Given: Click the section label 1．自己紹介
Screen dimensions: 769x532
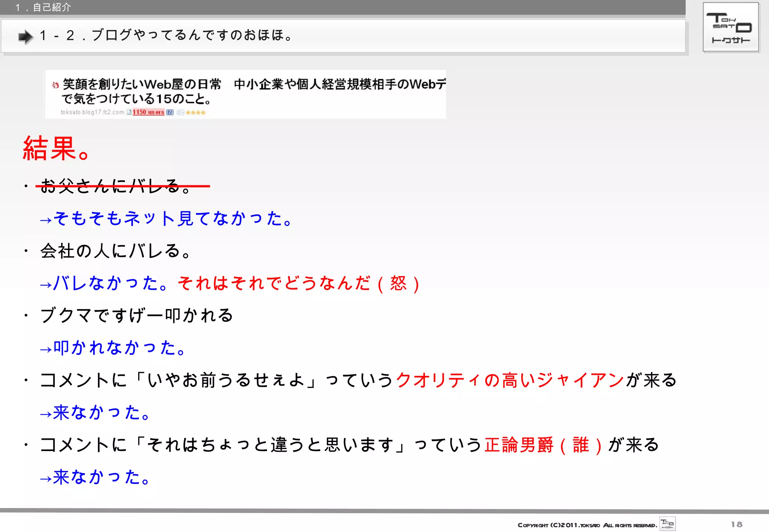Looking at the screenshot, I should [x=43, y=7].
